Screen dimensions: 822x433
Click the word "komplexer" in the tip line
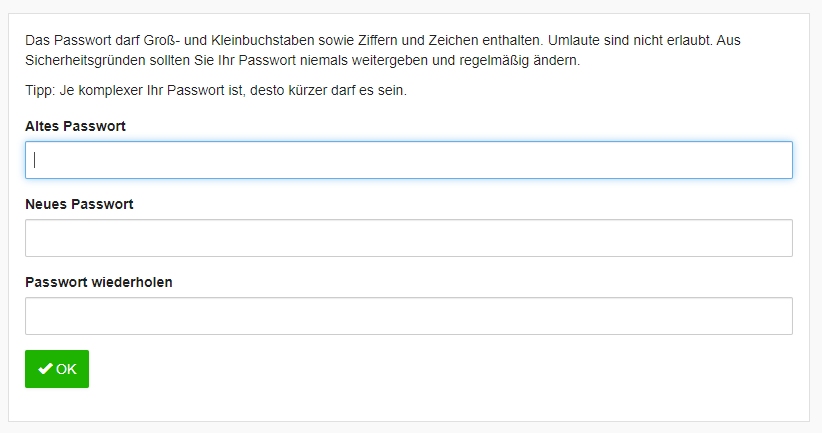point(111,91)
